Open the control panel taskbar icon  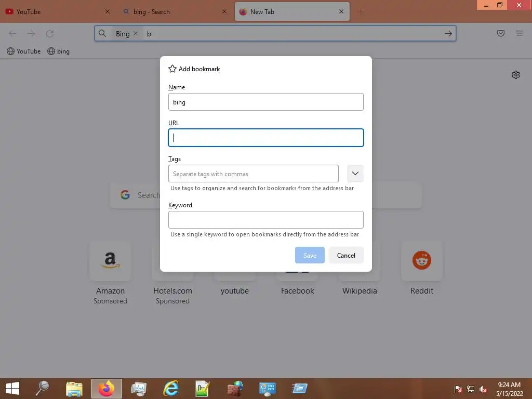[268, 389]
